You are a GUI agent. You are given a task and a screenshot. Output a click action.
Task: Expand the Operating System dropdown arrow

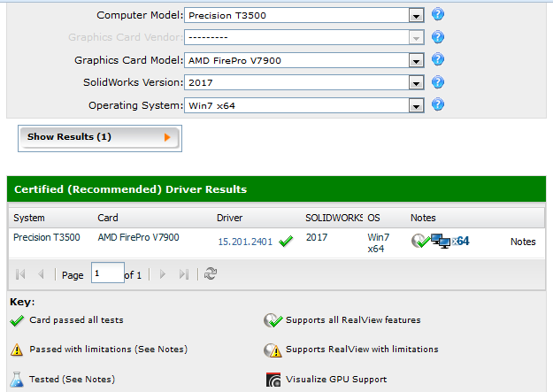pos(416,105)
